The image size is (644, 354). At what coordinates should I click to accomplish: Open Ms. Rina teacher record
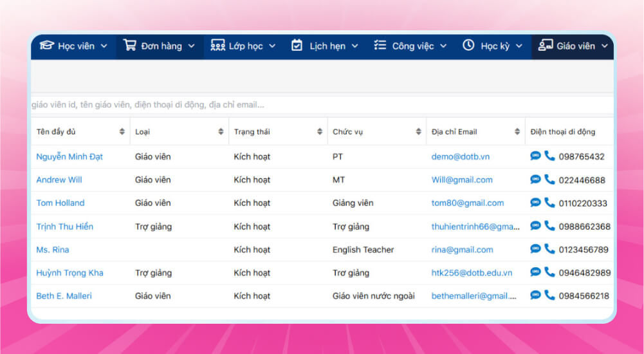[53, 249]
